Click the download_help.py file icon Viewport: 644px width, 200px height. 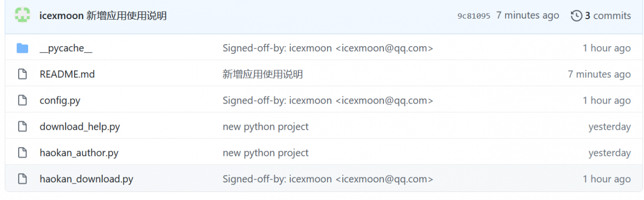pyautogui.click(x=22, y=127)
